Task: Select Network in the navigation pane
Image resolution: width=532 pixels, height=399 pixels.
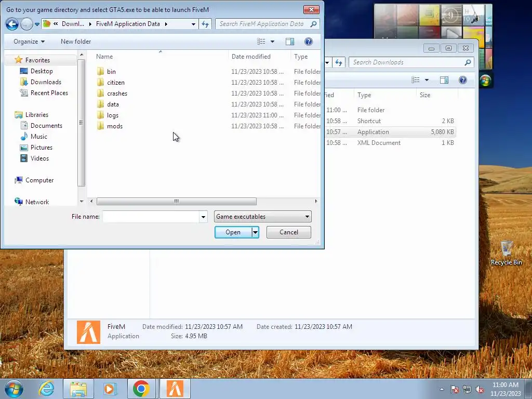Action: pyautogui.click(x=37, y=202)
